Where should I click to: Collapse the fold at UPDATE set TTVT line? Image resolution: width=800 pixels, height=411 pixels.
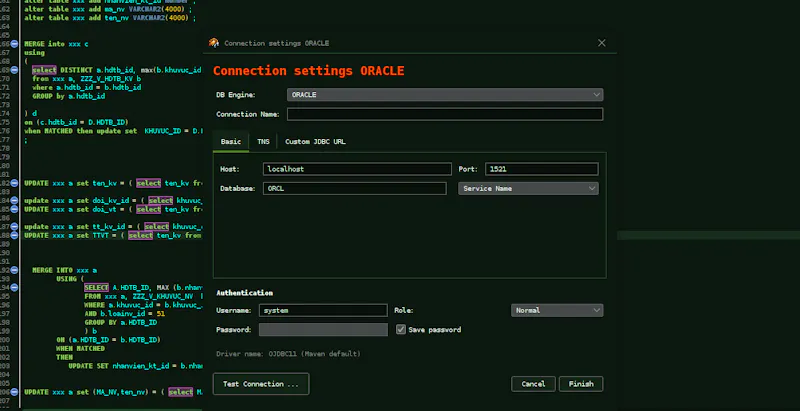coord(14,235)
